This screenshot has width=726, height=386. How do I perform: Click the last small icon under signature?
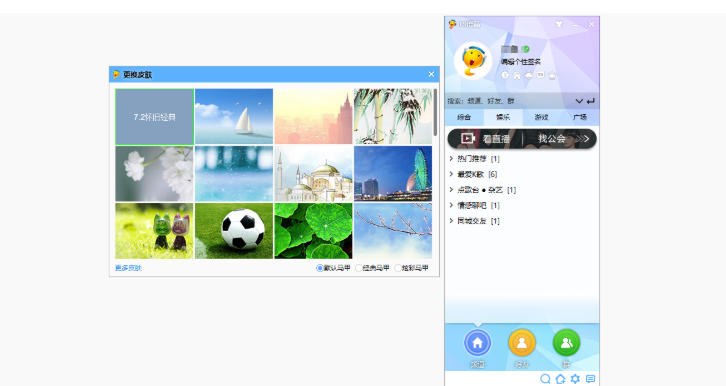pyautogui.click(x=552, y=75)
